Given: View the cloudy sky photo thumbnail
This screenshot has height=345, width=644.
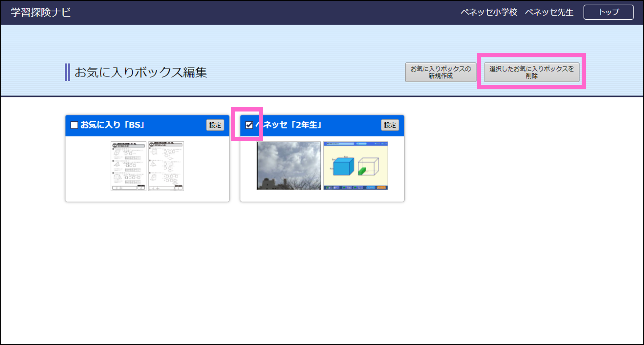Looking at the screenshot, I should [x=289, y=166].
